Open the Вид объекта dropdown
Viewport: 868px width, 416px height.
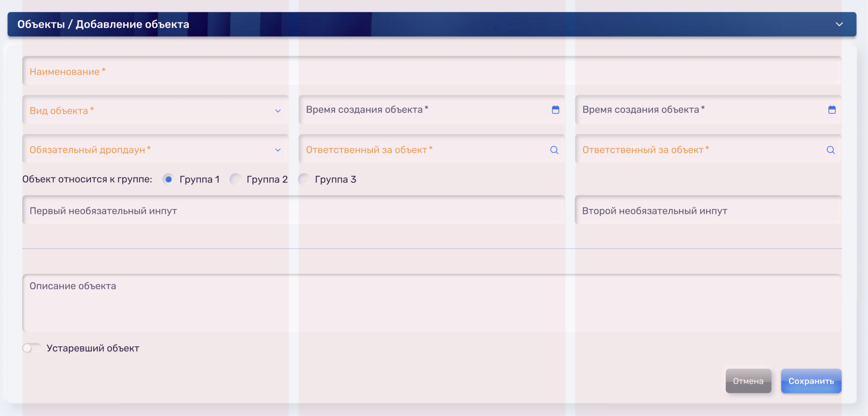pyautogui.click(x=155, y=110)
